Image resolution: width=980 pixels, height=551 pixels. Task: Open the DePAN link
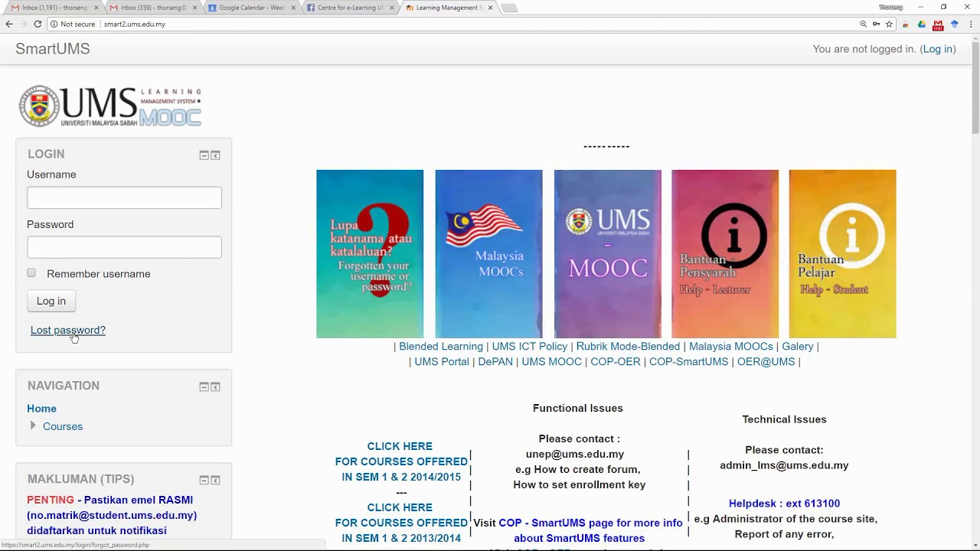tap(495, 362)
